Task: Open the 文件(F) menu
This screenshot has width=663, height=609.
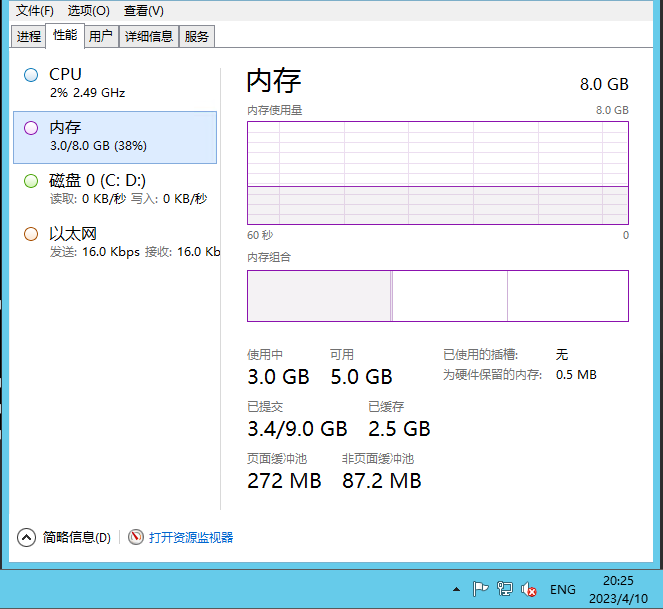Action: 35,10
